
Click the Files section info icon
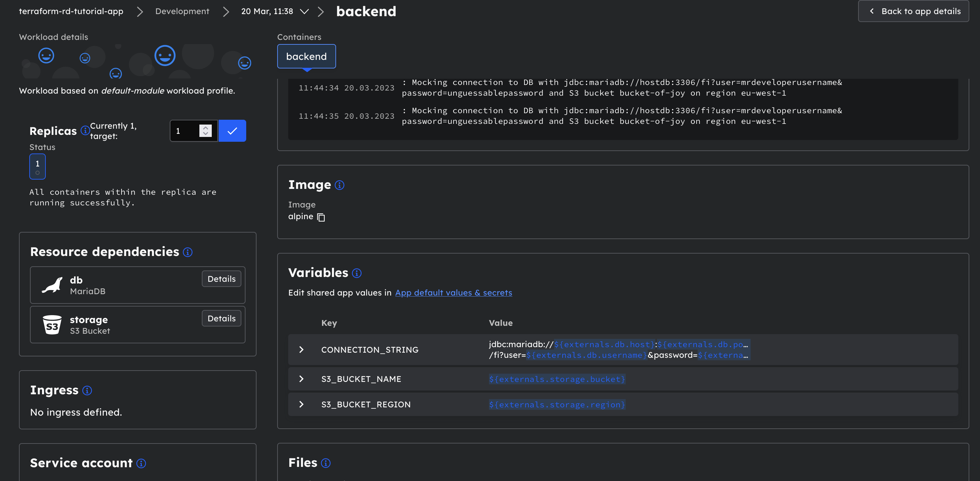tap(326, 463)
